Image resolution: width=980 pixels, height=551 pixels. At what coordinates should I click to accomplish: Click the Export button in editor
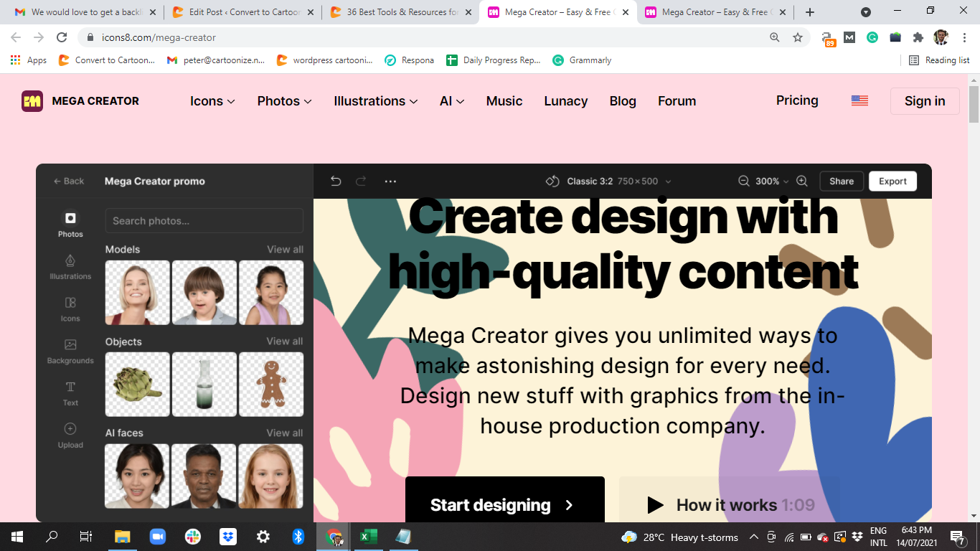click(x=892, y=182)
